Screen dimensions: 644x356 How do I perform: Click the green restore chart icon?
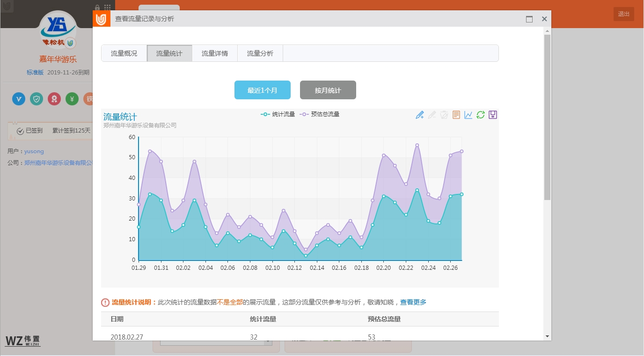[480, 115]
